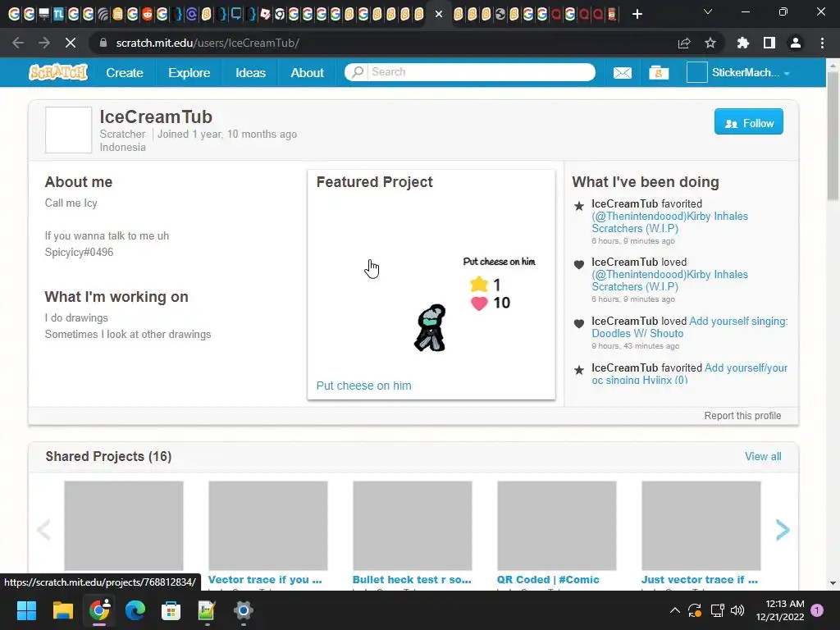Click the browser back arrow
840x630 pixels.
click(18, 43)
